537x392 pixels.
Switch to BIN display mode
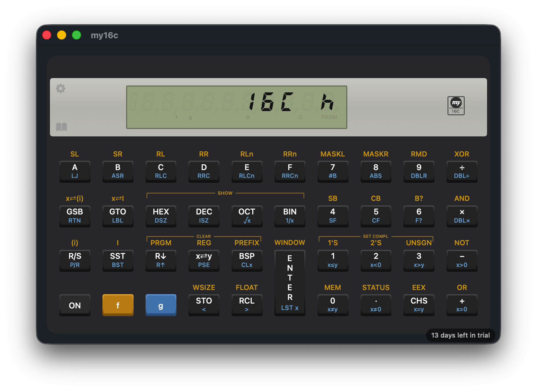click(x=290, y=216)
